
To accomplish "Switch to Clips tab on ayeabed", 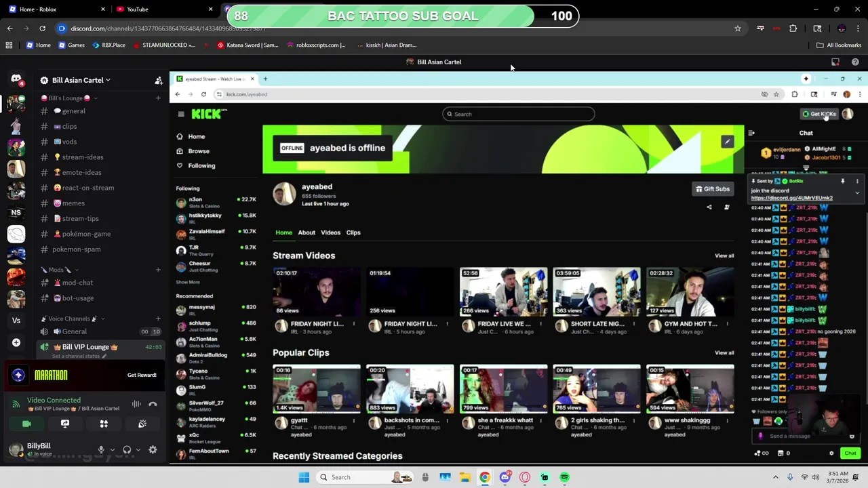I will click(353, 232).
